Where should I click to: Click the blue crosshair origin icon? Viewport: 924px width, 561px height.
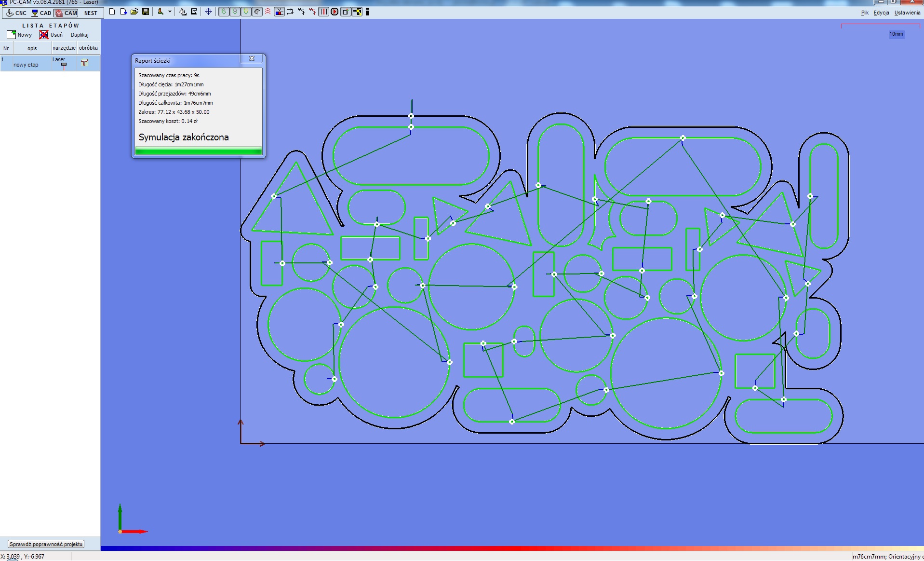(208, 12)
